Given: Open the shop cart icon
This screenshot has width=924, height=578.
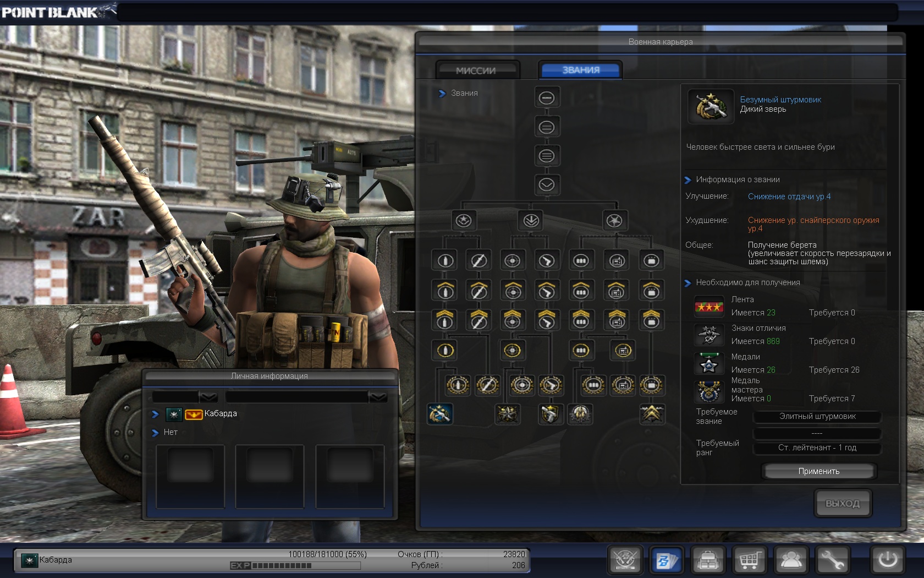Looking at the screenshot, I should 750,560.
